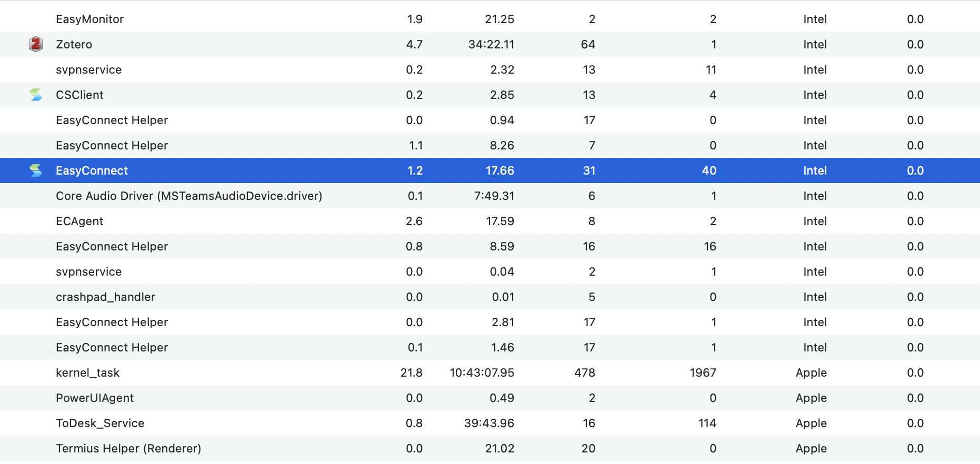This screenshot has height=464, width=980.
Task: Select Core Audio Driver (MSTeamsAudioDevice.driver) row
Action: (x=490, y=196)
